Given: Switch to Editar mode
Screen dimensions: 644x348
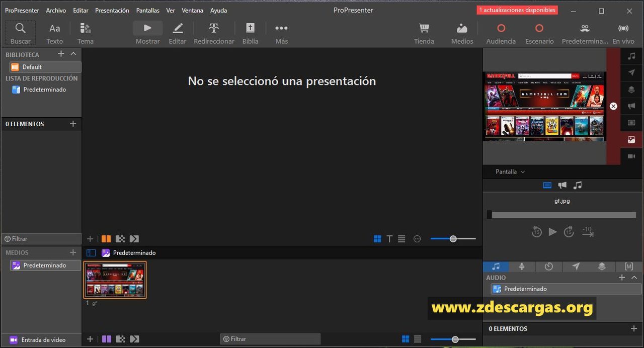Looking at the screenshot, I should (x=177, y=33).
